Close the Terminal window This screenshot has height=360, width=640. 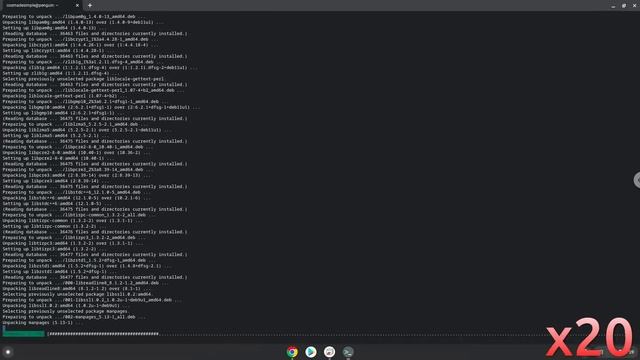click(x=634, y=6)
